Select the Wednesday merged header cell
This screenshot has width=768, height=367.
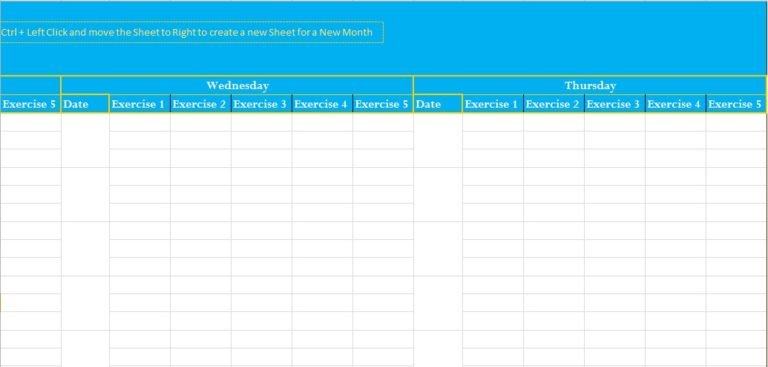(237, 85)
